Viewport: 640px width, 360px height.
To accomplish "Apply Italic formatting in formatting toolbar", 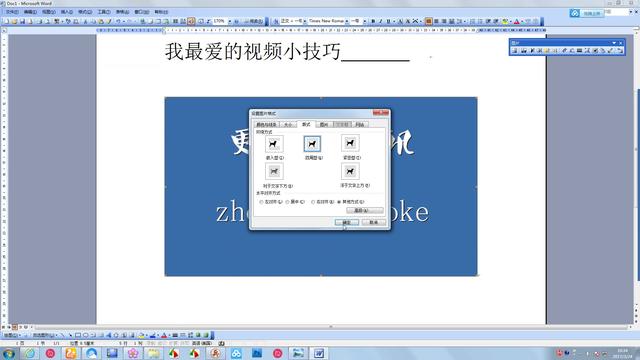I will (381, 21).
